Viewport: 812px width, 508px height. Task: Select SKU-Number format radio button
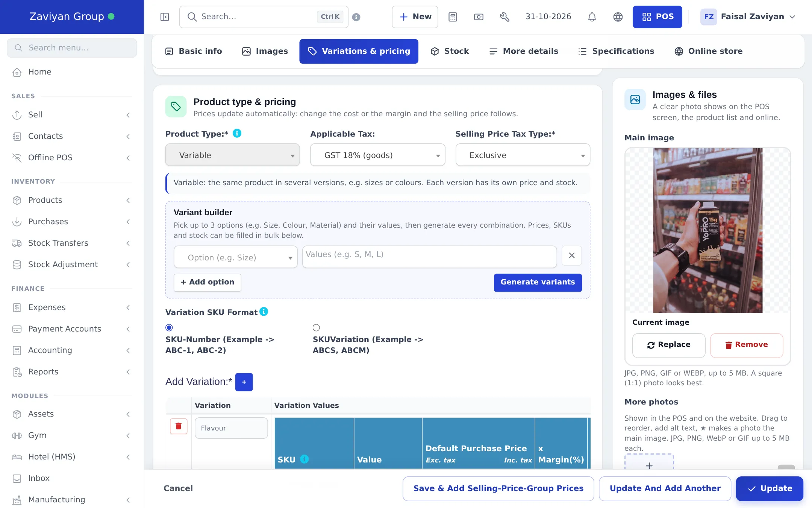tap(169, 328)
